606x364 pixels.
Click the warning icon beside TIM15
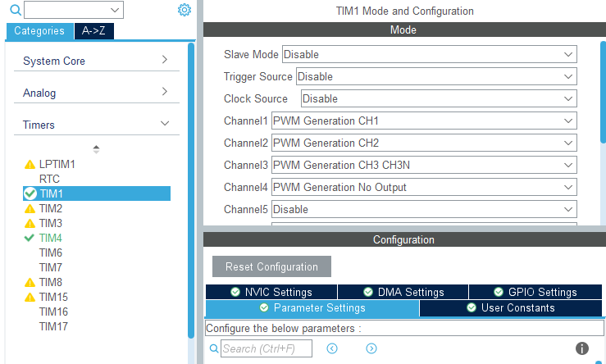[30, 297]
